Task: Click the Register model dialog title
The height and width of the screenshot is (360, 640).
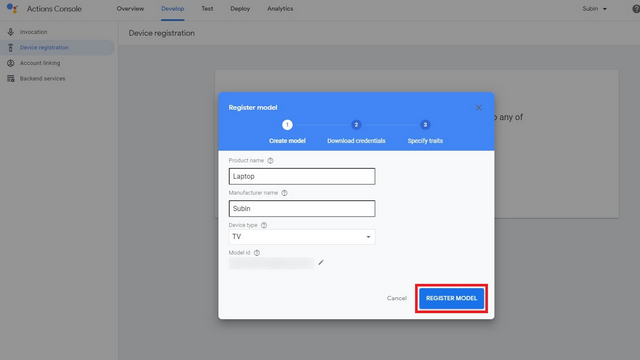Action: (x=253, y=107)
